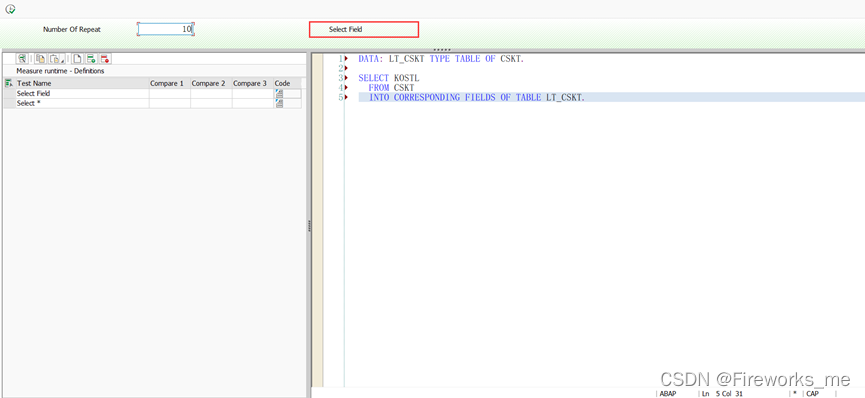
Task: Click the select-all icon beside Test Name header
Action: (x=8, y=83)
